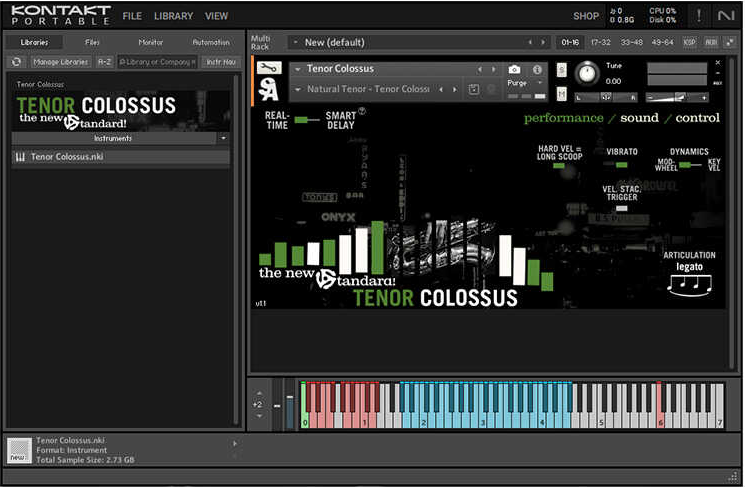The width and height of the screenshot is (745, 487).
Task: Click the SHOP button
Action: 586,16
